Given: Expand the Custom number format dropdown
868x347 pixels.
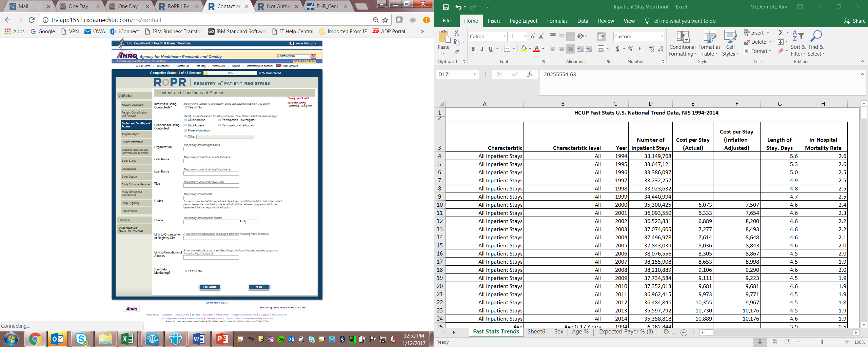Looking at the screenshot, I should [662, 36].
